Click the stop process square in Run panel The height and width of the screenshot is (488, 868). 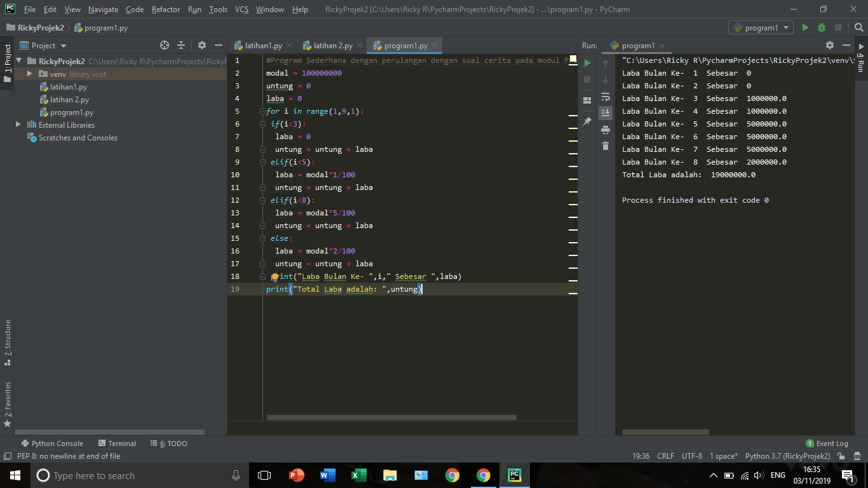point(587,79)
